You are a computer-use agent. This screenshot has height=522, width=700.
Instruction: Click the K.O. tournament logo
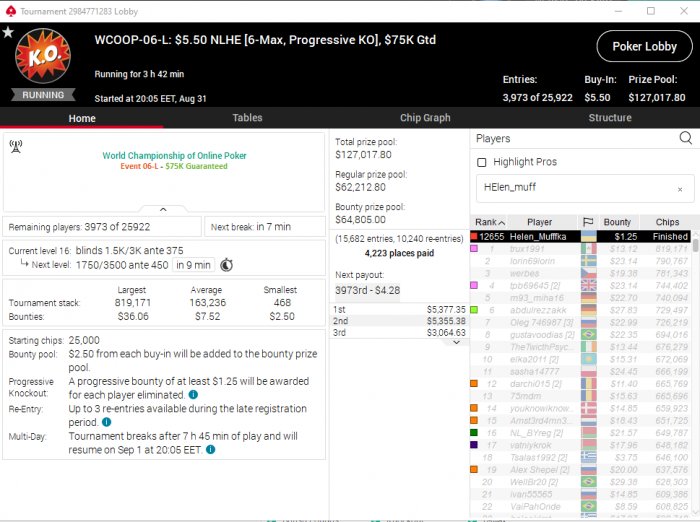(x=43, y=56)
